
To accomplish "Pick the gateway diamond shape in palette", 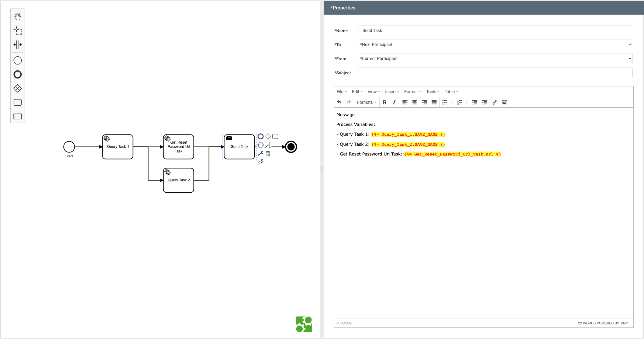I will coord(18,89).
